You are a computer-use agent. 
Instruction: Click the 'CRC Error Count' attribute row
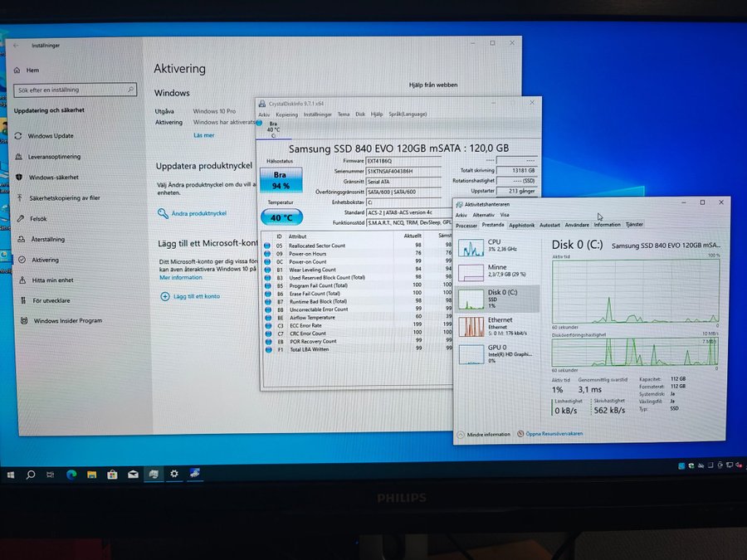pyautogui.click(x=358, y=334)
